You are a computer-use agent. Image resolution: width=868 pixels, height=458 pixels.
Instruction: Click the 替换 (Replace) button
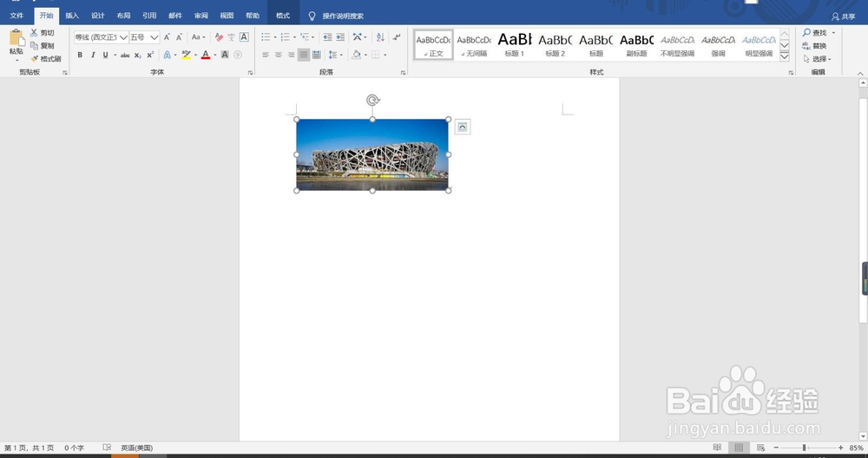814,46
